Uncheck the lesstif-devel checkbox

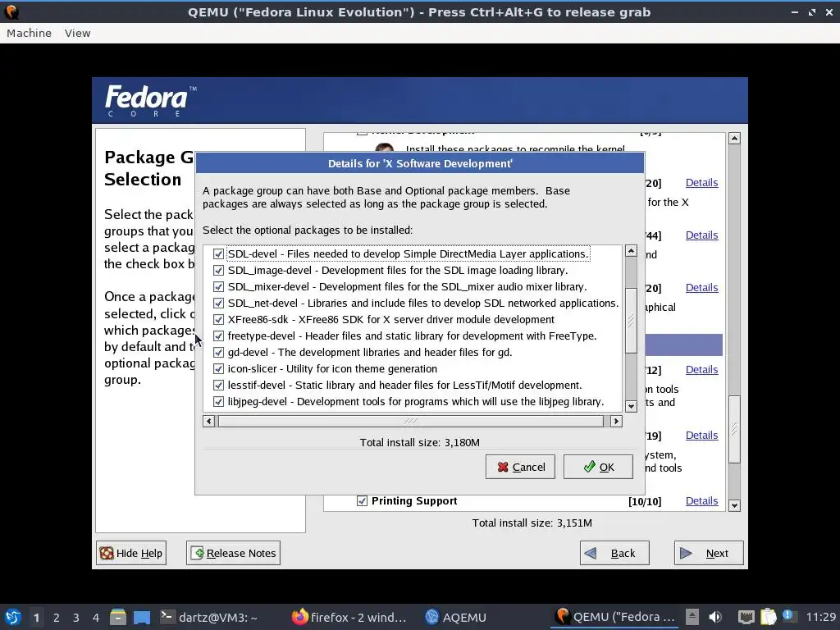(218, 386)
